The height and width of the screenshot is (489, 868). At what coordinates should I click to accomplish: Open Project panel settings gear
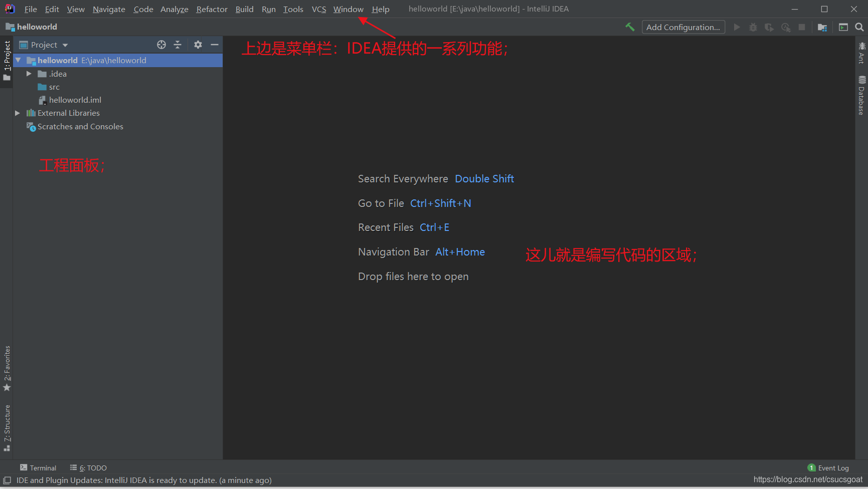[198, 45]
